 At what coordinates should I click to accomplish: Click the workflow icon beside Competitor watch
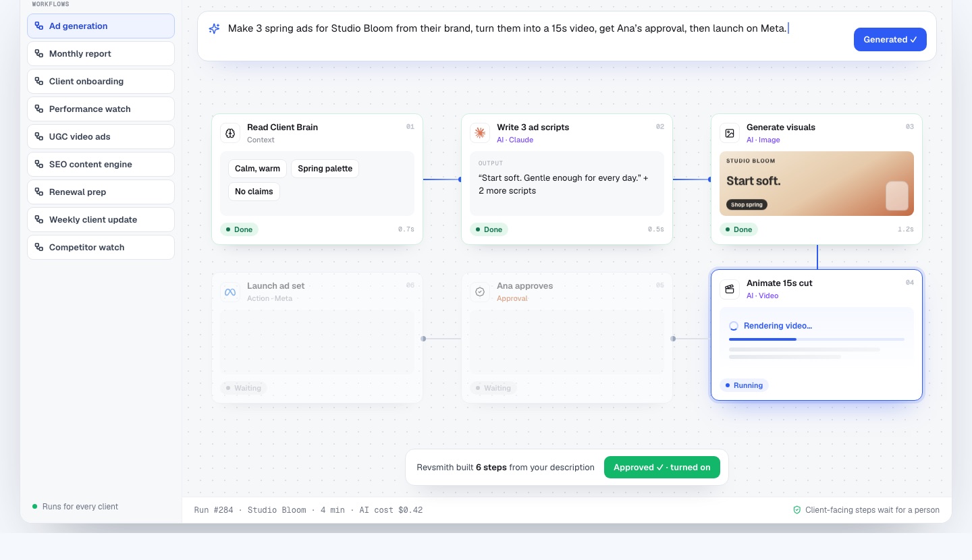(x=39, y=247)
